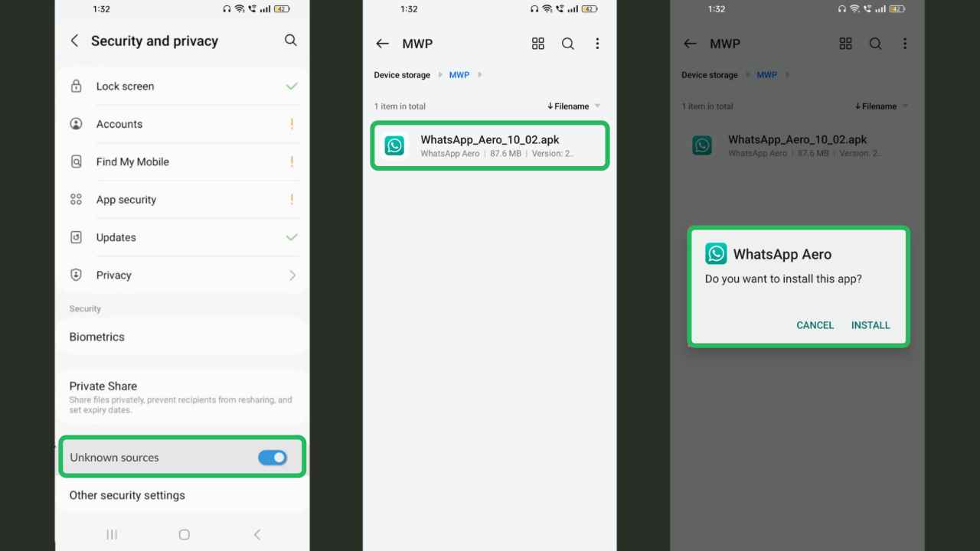Open Filename sort dropdown in right dimmed screen
The width and height of the screenshot is (980, 551).
click(882, 106)
